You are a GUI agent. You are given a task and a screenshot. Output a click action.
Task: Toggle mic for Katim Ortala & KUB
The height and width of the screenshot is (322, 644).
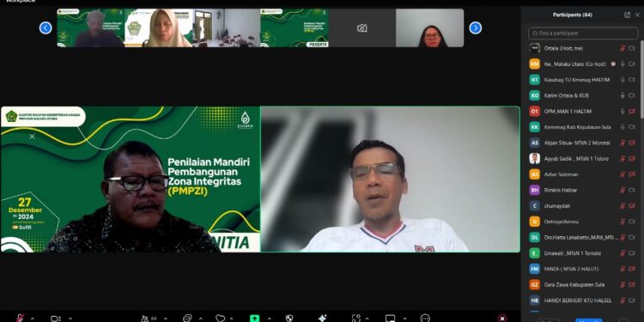(x=623, y=95)
